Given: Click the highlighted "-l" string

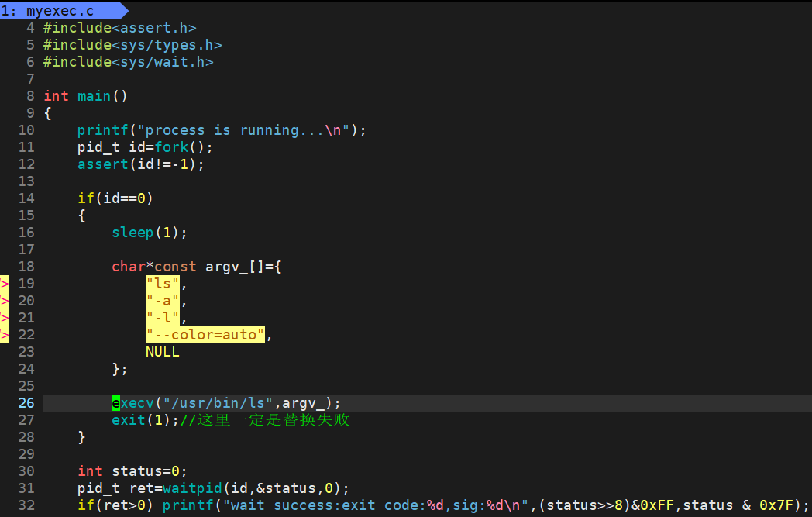Looking at the screenshot, I should [x=163, y=318].
